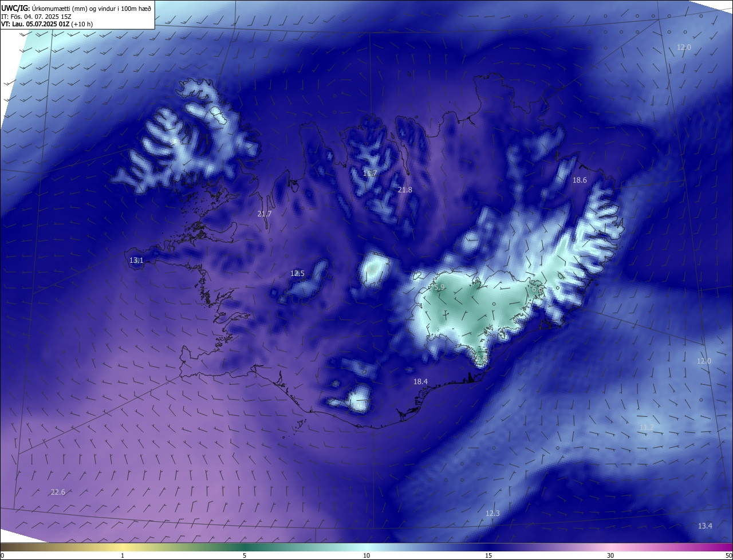Click the 18.4 value label near the south coast
The height and width of the screenshot is (560, 733).
click(x=420, y=381)
